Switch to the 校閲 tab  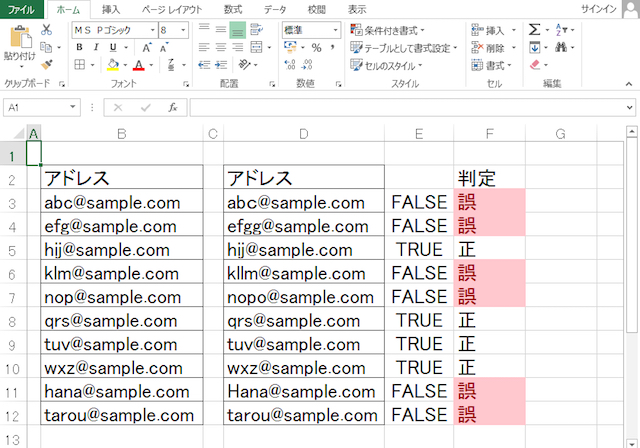click(x=317, y=9)
